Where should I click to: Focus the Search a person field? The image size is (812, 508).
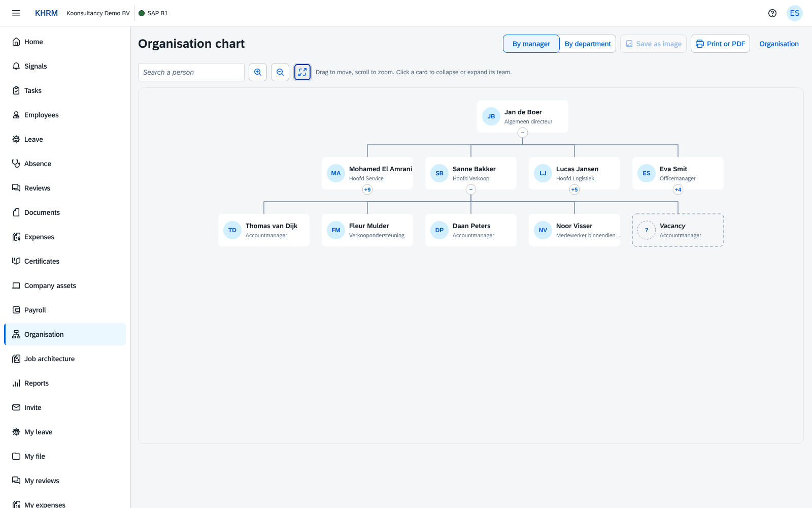point(191,72)
